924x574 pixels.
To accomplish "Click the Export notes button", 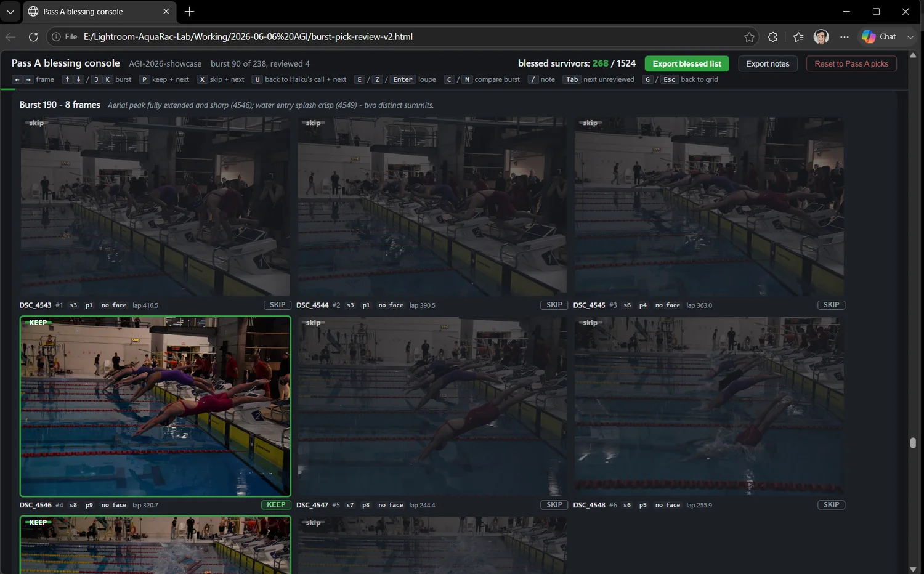I will pyautogui.click(x=768, y=63).
